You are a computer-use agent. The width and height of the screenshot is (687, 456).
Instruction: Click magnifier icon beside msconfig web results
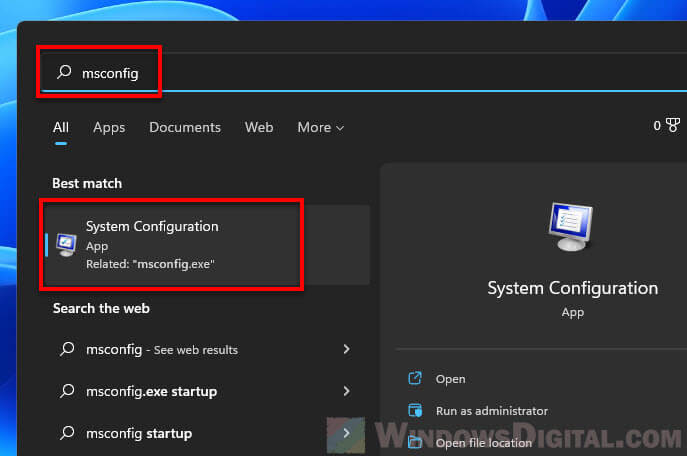(x=67, y=349)
